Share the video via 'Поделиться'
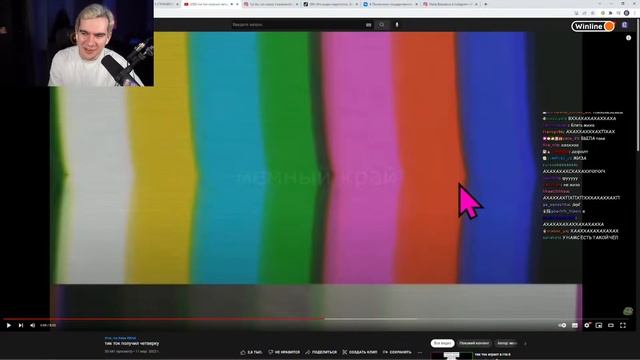 click(x=321, y=352)
